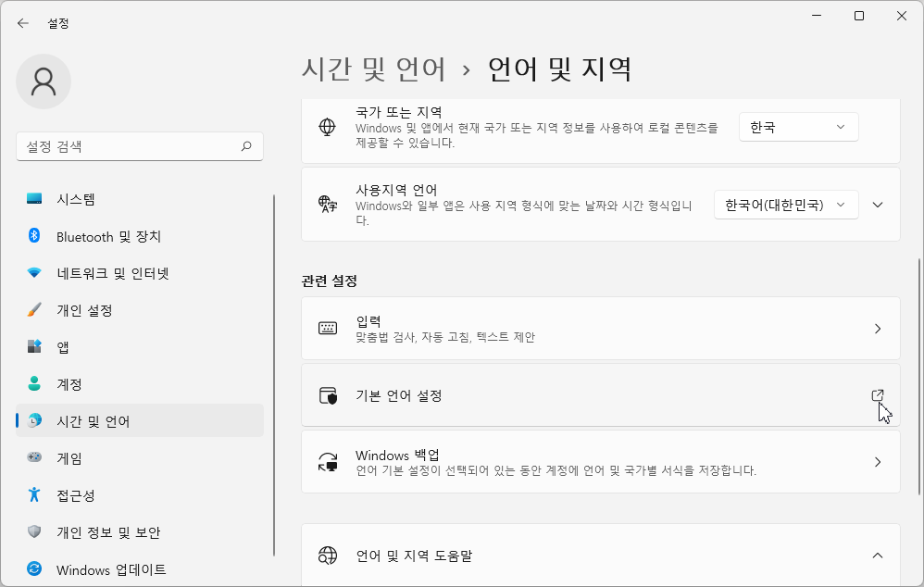Viewport: 924px width, 587px height.
Task: Click the 개인 설정 paintbrush icon
Action: pos(34,310)
